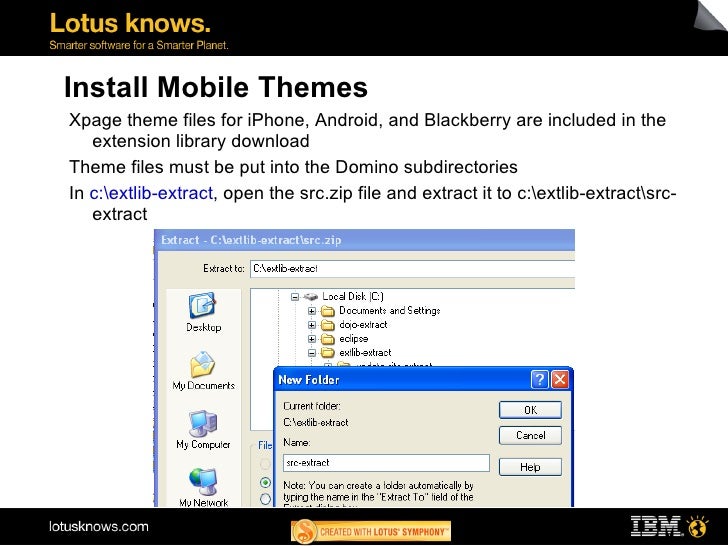Click the Current folder path C:\extlib-extract
Screen dimensions: 728x546
pos(316,422)
